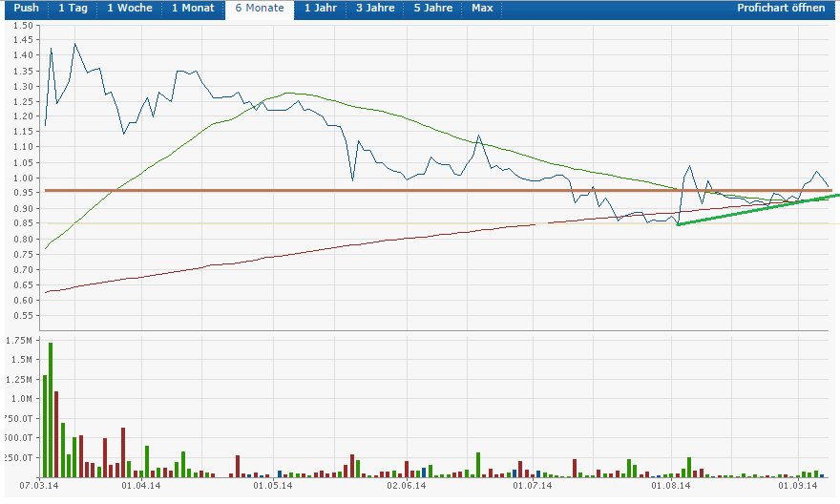840x504 pixels.
Task: Click the thick green rising trend line
Action: 754,210
